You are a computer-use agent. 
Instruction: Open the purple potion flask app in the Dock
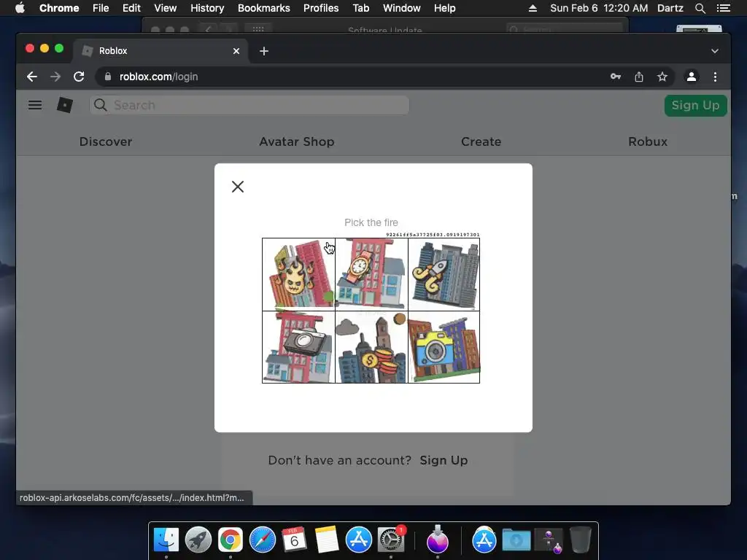tap(438, 540)
